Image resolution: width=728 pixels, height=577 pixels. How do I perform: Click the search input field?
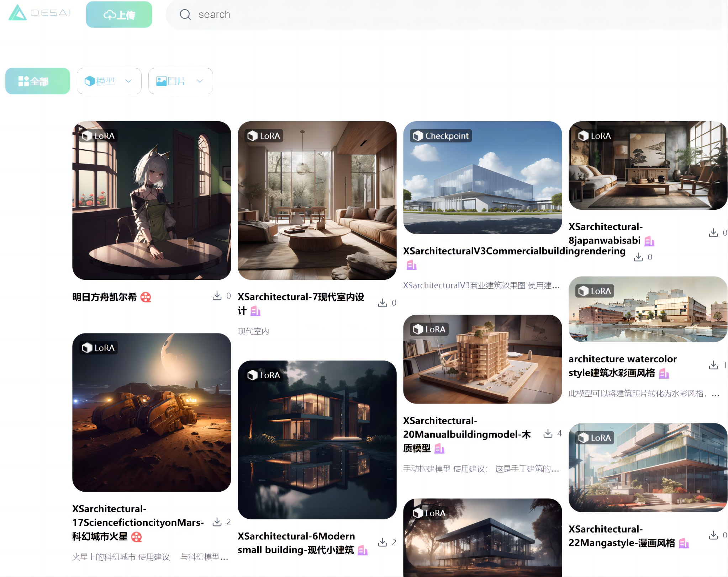pyautogui.click(x=427, y=15)
